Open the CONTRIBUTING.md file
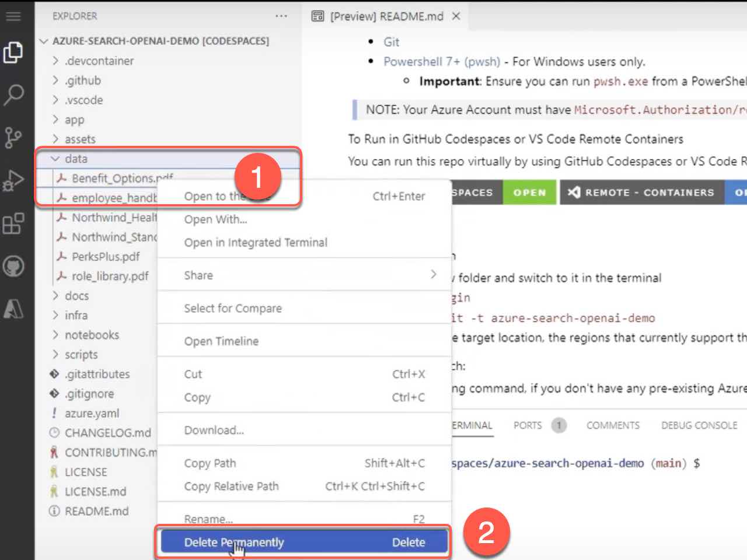Image resolution: width=747 pixels, height=560 pixels. [x=103, y=452]
